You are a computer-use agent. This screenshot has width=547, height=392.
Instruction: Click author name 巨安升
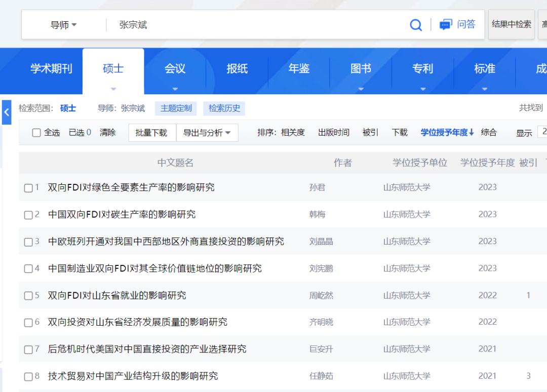pos(321,349)
